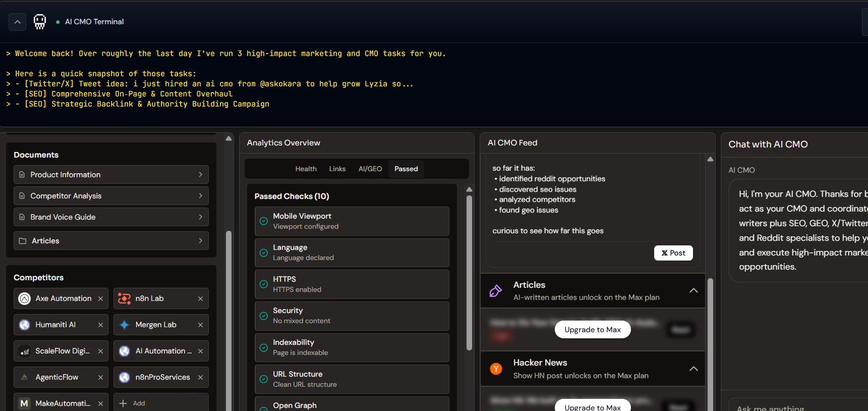The width and height of the screenshot is (868, 411).
Task: Click the Axe Automation competitor icon
Action: coord(24,299)
